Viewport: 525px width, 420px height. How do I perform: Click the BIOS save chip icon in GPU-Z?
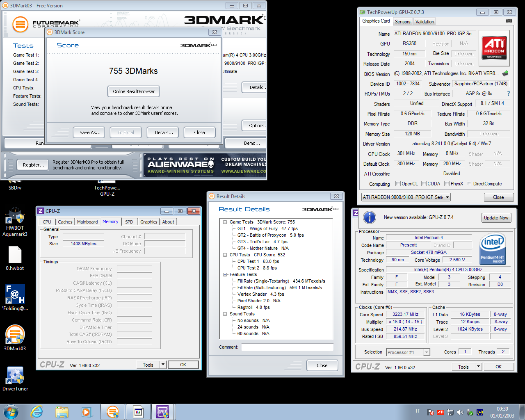[x=505, y=73]
